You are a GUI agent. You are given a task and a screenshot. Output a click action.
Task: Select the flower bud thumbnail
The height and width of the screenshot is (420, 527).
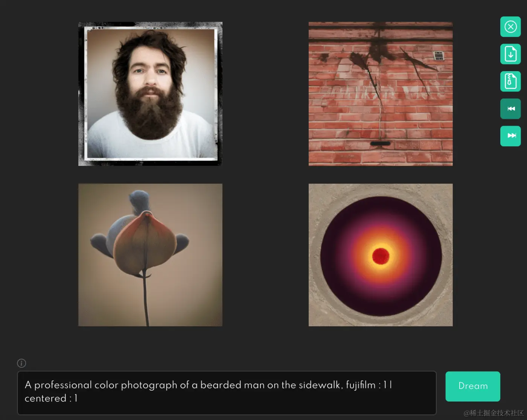click(150, 255)
